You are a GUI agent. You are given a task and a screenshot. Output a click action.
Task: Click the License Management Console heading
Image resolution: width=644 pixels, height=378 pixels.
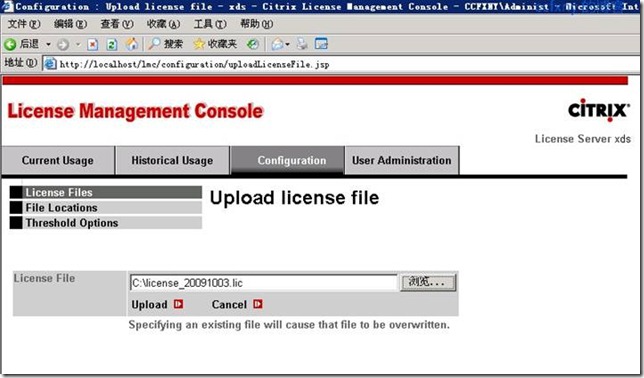[x=135, y=111]
